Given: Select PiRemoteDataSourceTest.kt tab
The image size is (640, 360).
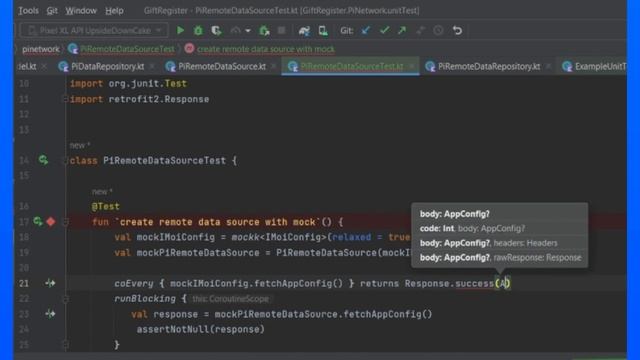Looking at the screenshot, I should (x=351, y=66).
